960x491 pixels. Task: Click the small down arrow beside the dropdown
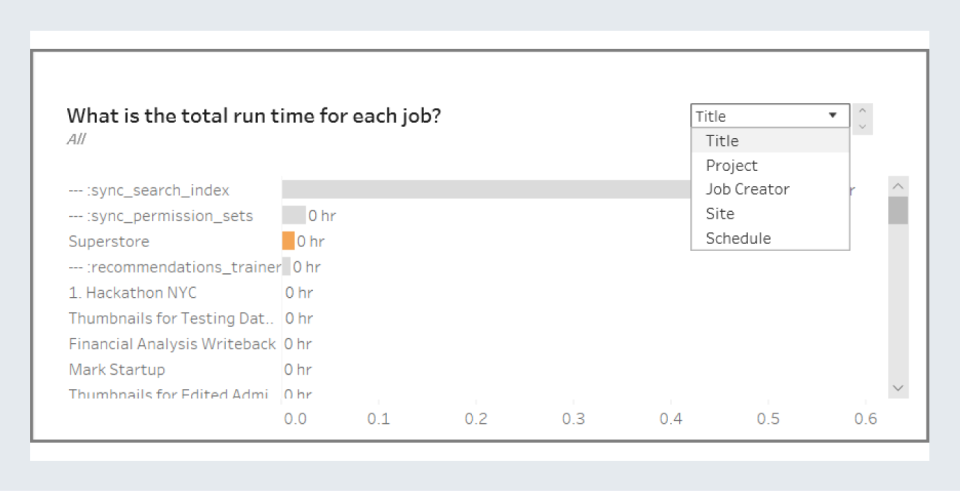(863, 125)
